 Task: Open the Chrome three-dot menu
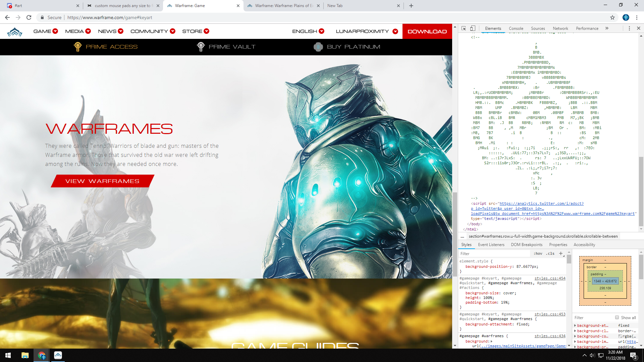click(x=637, y=17)
